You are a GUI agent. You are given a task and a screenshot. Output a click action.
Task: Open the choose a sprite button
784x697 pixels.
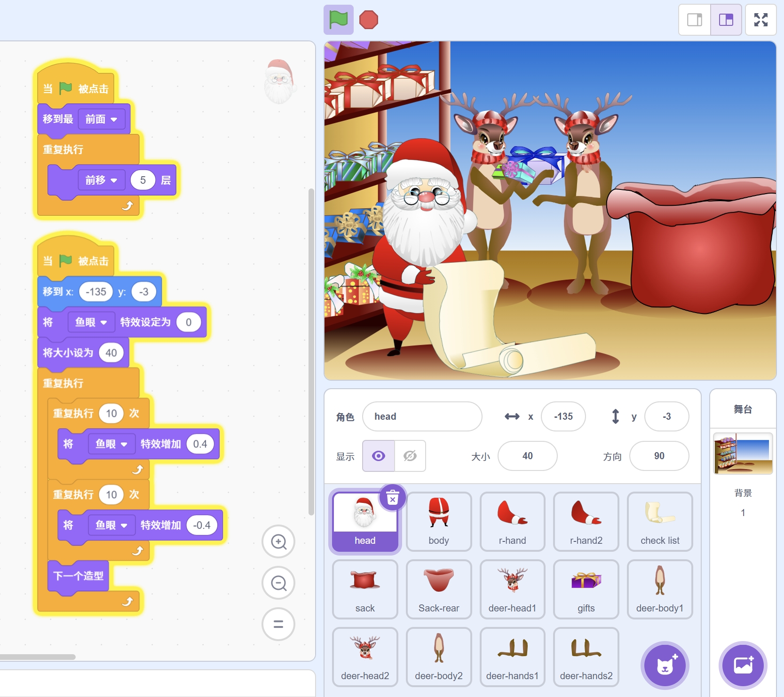point(665,665)
